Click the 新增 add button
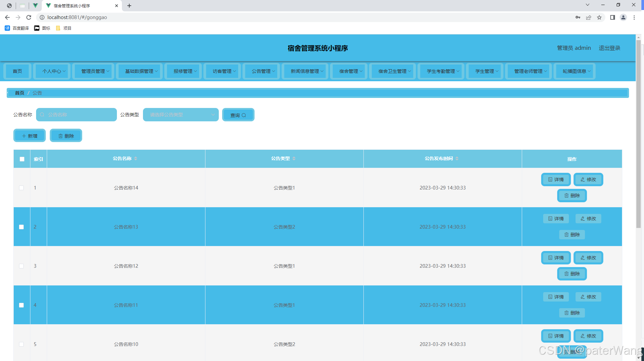Image resolution: width=644 pixels, height=361 pixels. (29, 136)
